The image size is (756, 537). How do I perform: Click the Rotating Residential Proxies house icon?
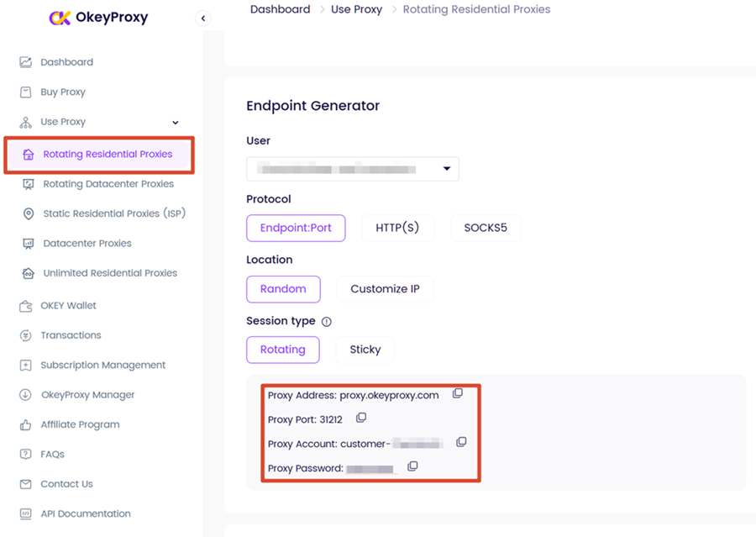click(29, 155)
